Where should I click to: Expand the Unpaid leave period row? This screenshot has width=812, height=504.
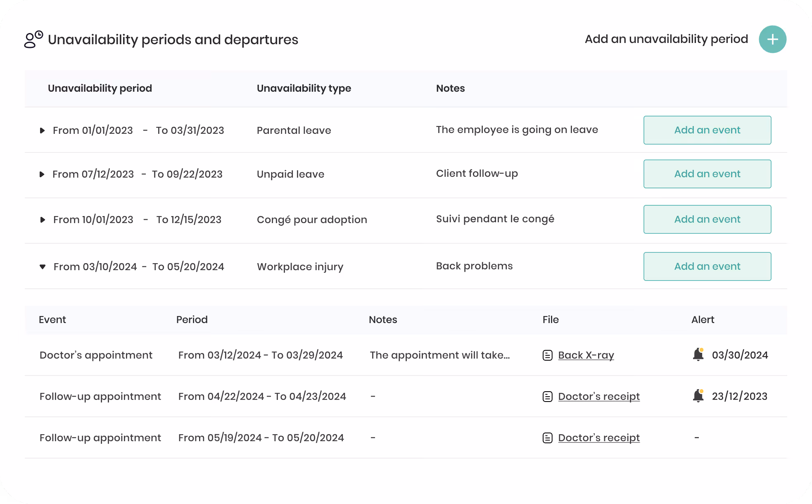(42, 174)
